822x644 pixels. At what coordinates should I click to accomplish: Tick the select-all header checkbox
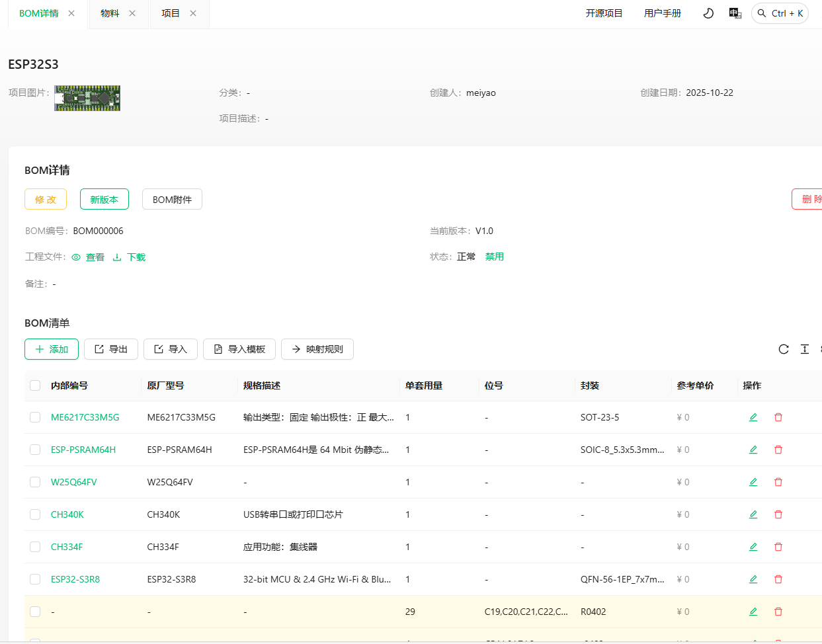(35, 385)
